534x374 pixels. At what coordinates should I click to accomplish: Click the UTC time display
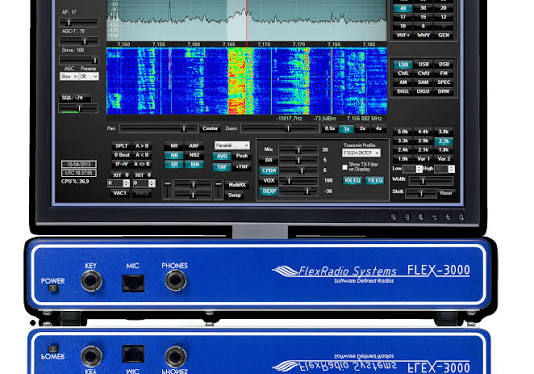(x=79, y=173)
